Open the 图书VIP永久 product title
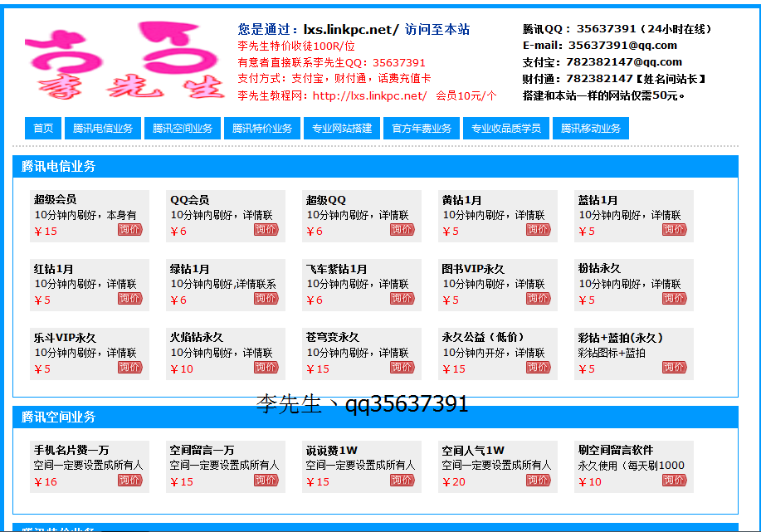761x532 pixels. click(x=473, y=268)
